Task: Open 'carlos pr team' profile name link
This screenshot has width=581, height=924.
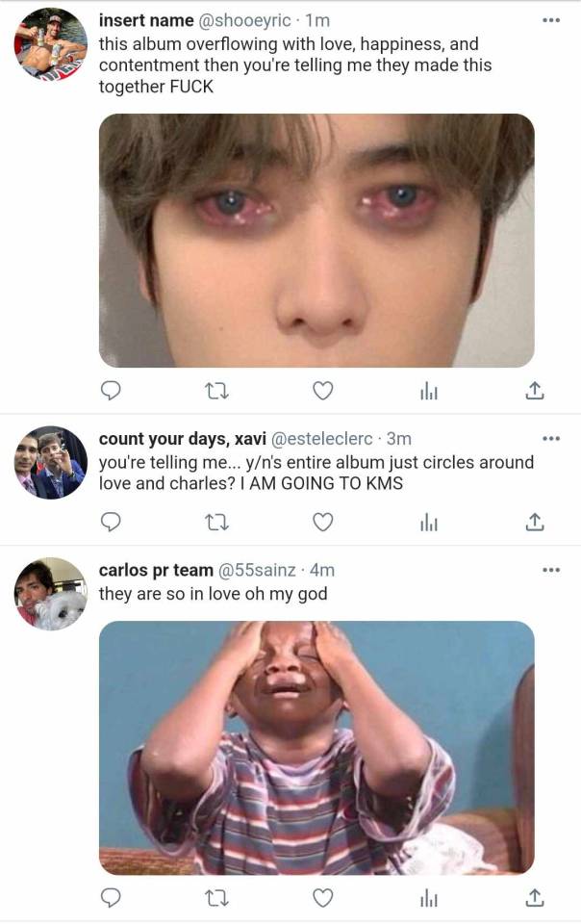Action: pyautogui.click(x=156, y=570)
